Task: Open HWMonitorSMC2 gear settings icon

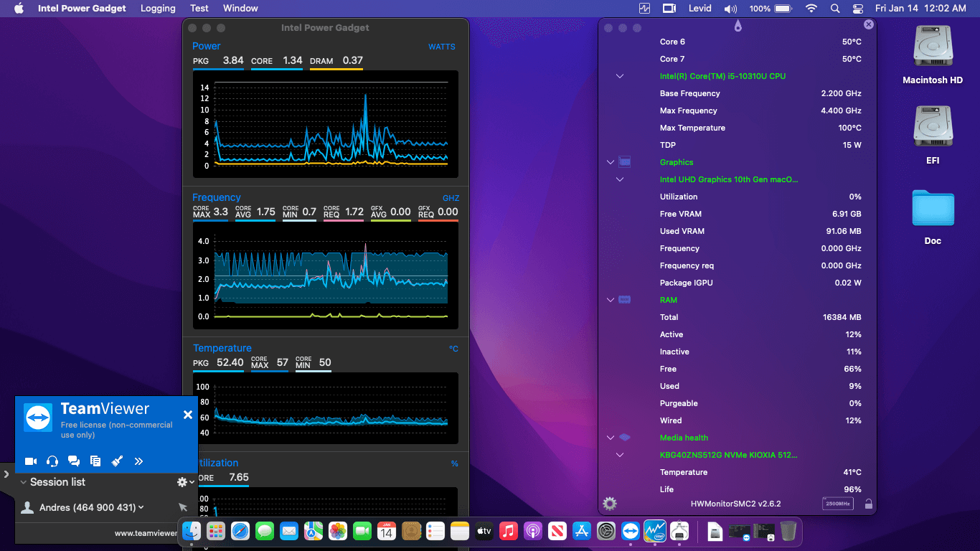Action: 610,504
